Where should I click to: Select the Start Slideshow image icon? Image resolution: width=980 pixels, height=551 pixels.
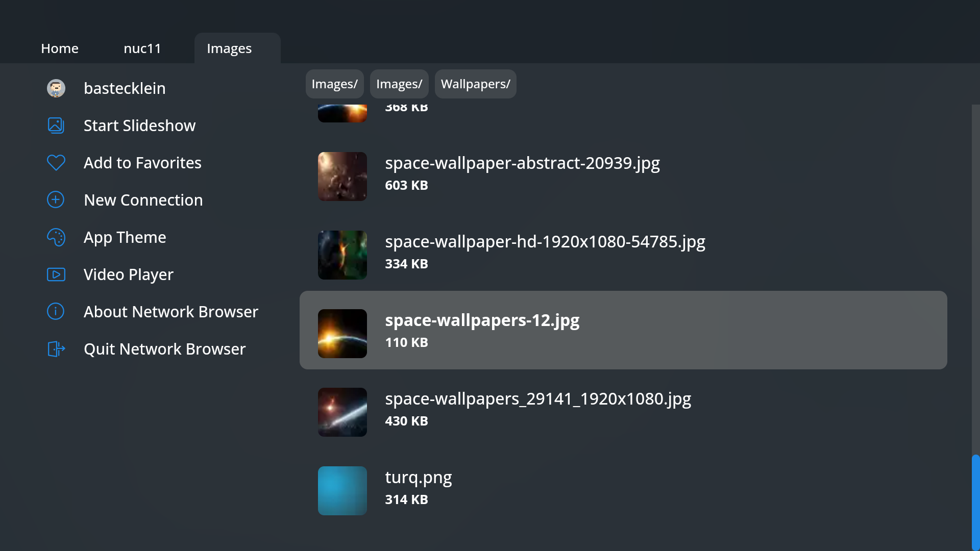pos(56,125)
